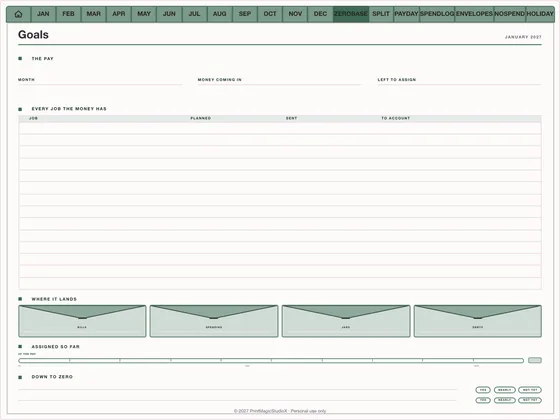The width and height of the screenshot is (560, 420).
Task: Click the SENT column header
Action: 291,118
